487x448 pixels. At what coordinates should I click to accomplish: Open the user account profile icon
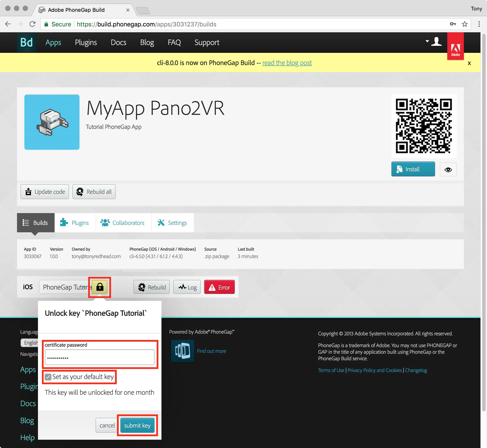pyautogui.click(x=436, y=41)
